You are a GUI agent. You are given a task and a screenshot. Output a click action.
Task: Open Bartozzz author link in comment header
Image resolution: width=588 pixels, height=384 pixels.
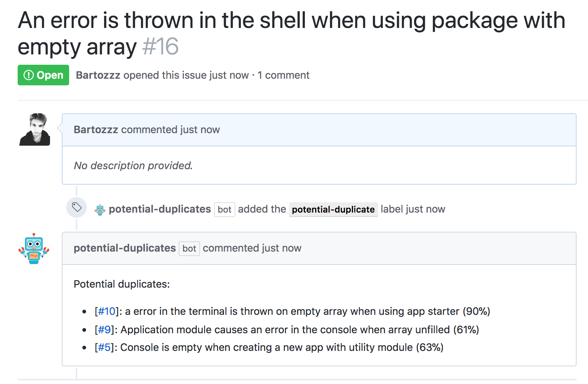[x=96, y=129]
